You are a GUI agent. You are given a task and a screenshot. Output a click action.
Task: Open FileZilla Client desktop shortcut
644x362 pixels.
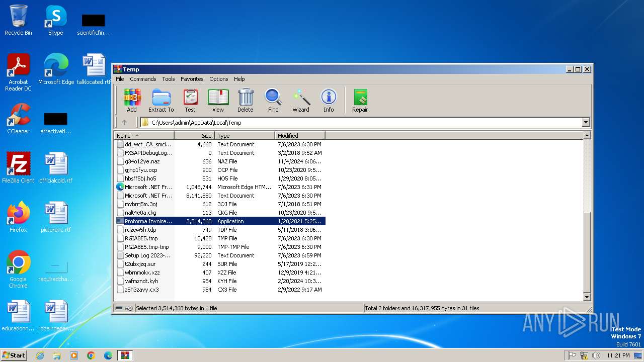coord(18,168)
